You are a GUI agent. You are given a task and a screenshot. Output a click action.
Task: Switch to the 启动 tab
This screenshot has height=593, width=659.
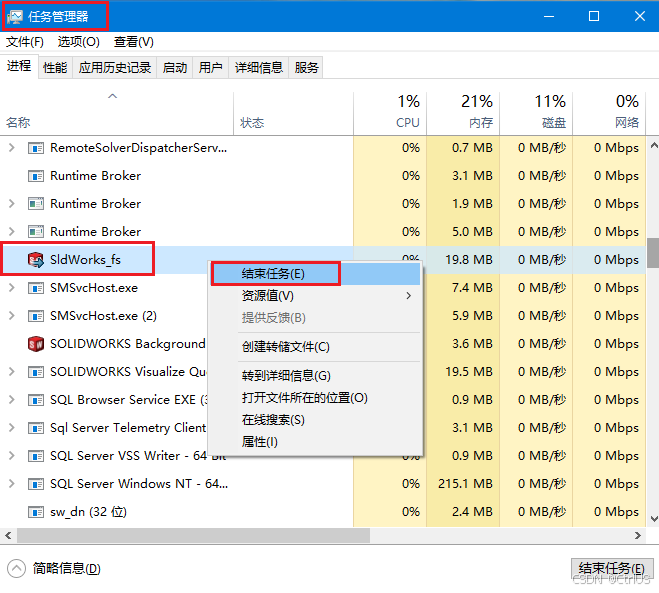[x=175, y=68]
